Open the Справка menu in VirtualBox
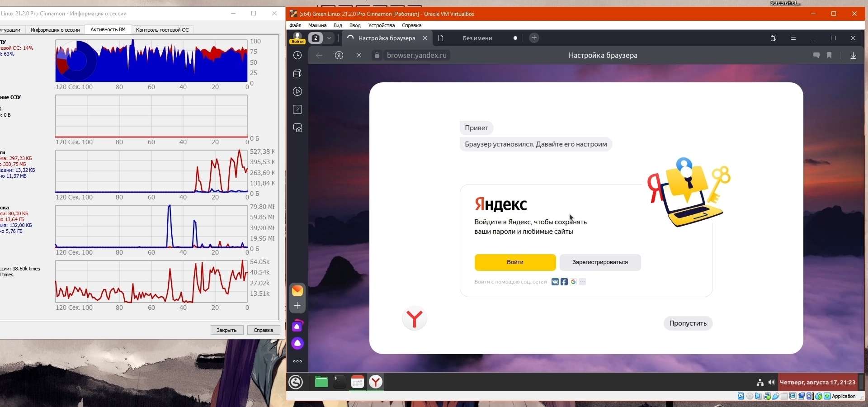868x407 pixels. click(411, 25)
